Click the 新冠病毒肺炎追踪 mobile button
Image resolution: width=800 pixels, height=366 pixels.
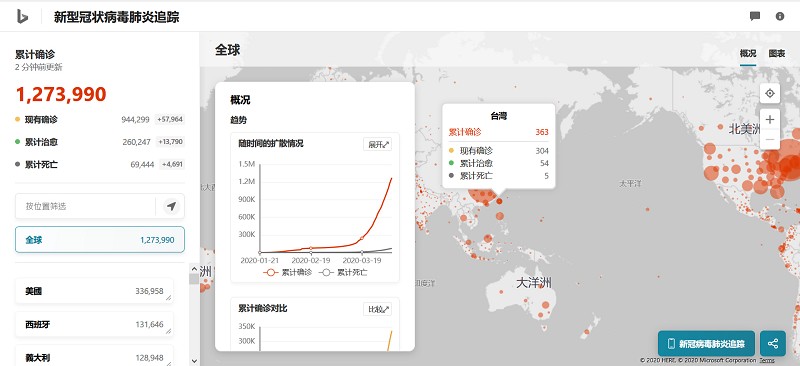[706, 344]
